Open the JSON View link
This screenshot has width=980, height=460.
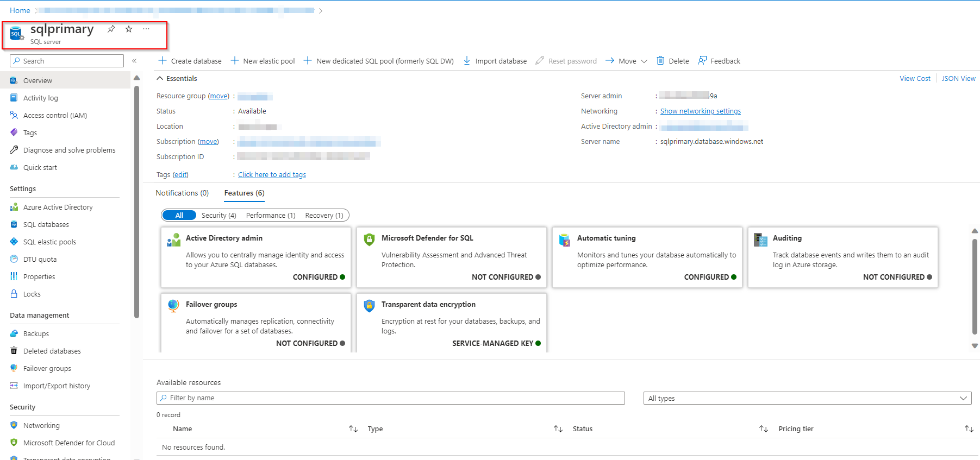pos(958,78)
